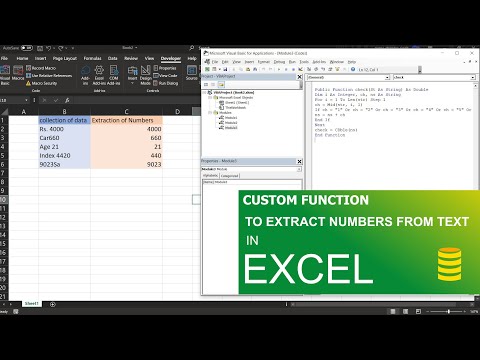The height and width of the screenshot is (360, 480).
Task: Click Run Dialog in Controls group
Action: [166, 83]
